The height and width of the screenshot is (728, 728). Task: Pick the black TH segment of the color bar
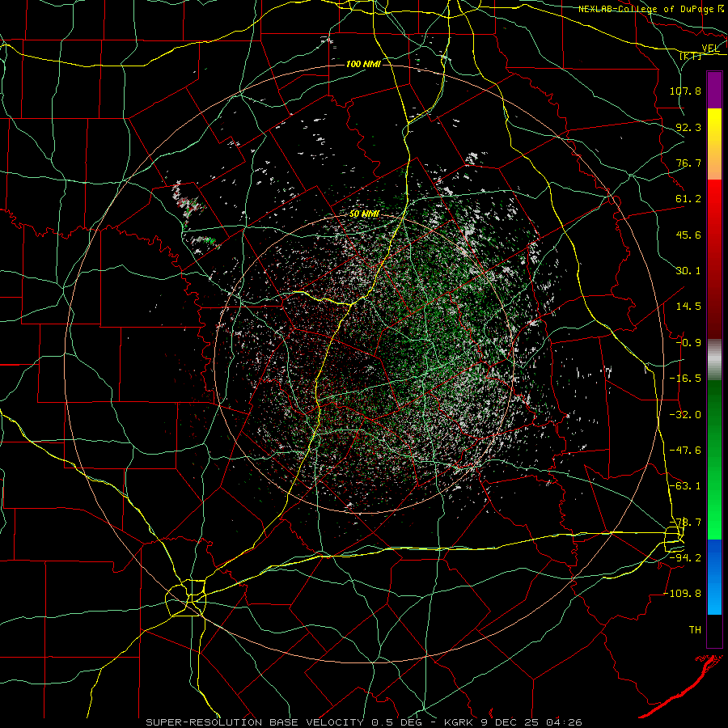click(714, 631)
